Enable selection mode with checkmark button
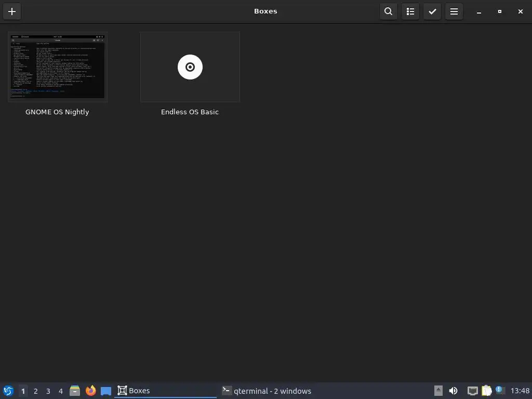 (432, 11)
